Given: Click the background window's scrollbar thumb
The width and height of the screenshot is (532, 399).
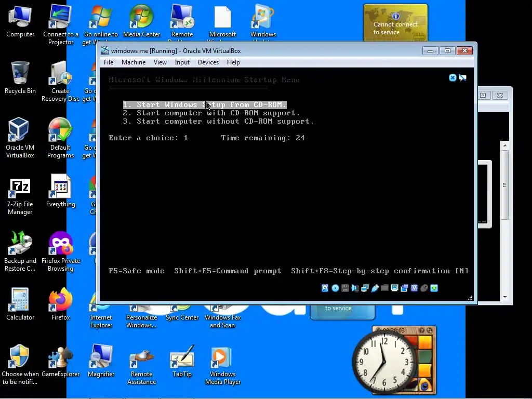Looking at the screenshot, I should click(x=505, y=185).
